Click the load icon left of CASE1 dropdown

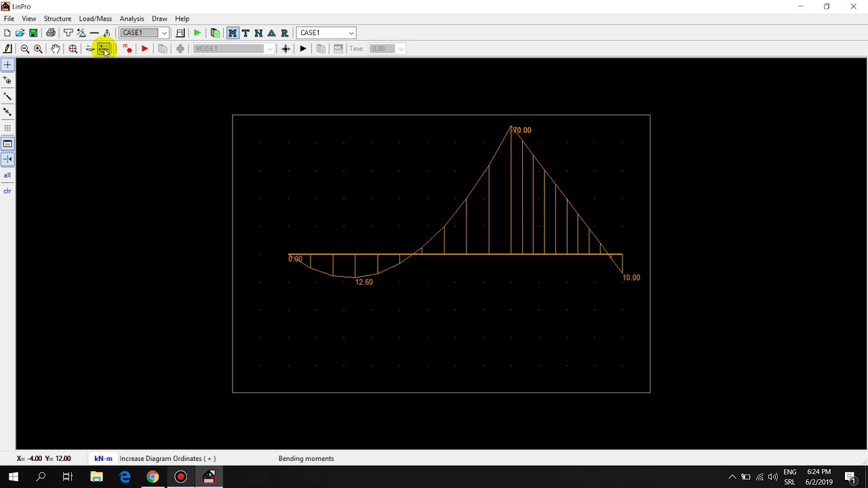[107, 33]
